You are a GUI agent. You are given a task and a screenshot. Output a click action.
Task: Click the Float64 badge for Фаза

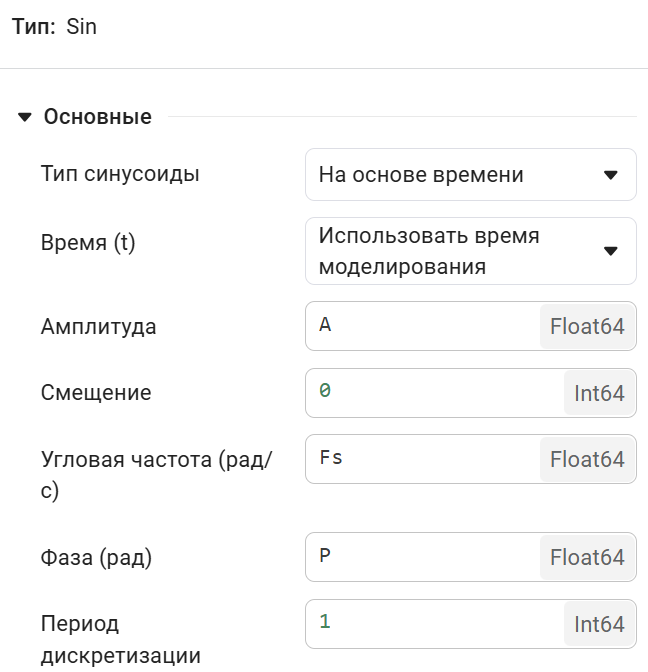click(587, 557)
